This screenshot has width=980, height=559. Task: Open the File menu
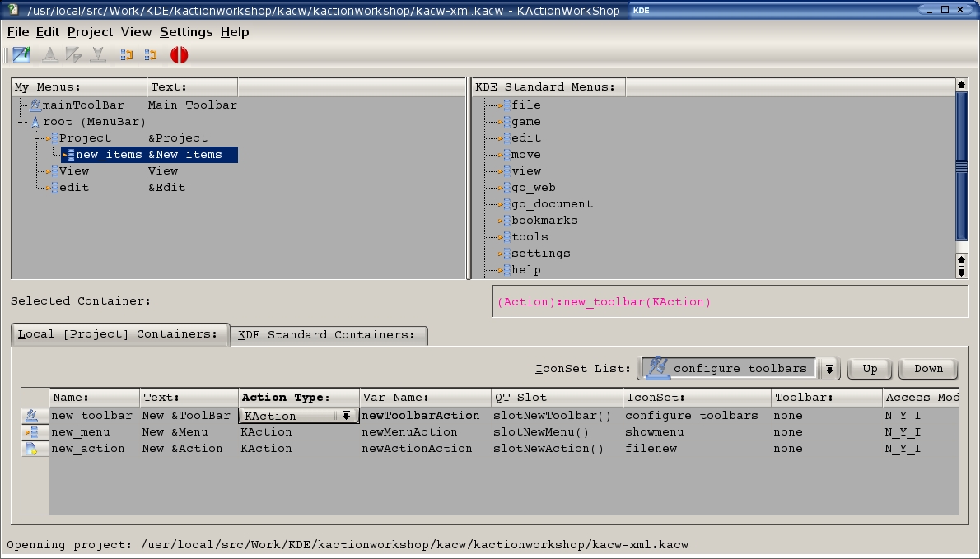click(18, 32)
